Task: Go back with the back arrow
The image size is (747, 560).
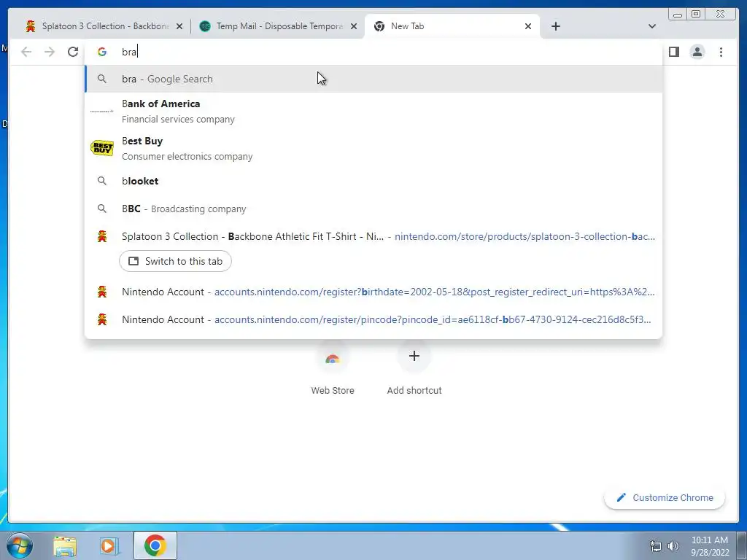Action: coord(26,52)
